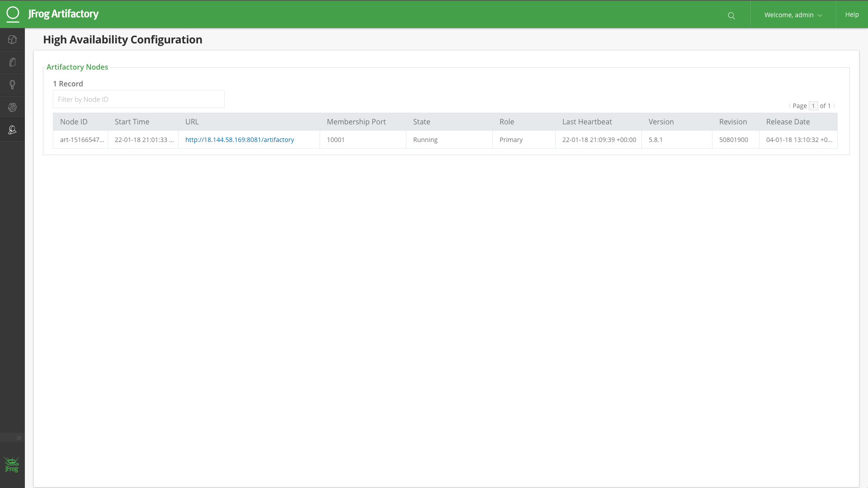The image size is (868, 488).
Task: Open the top-bar search magnifier
Action: pos(731,15)
